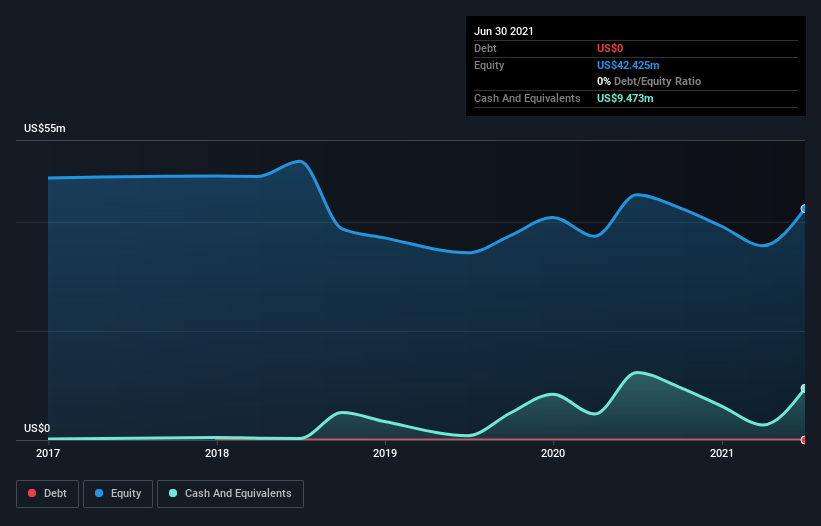The width and height of the screenshot is (821, 526).
Task: Click the red Debt end point marker
Action: [805, 440]
